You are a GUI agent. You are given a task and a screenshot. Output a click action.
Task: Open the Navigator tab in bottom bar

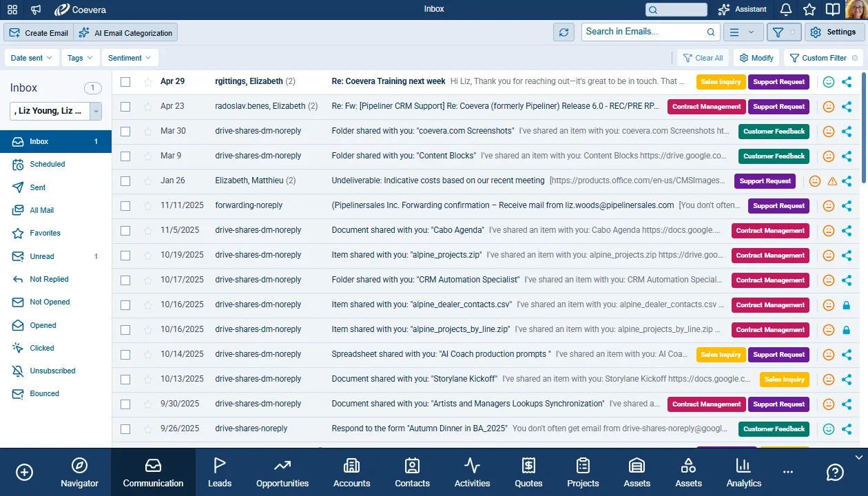[79, 473]
